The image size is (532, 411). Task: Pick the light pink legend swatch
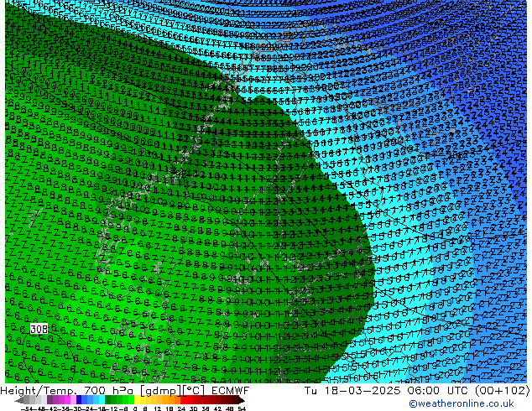pos(73,400)
